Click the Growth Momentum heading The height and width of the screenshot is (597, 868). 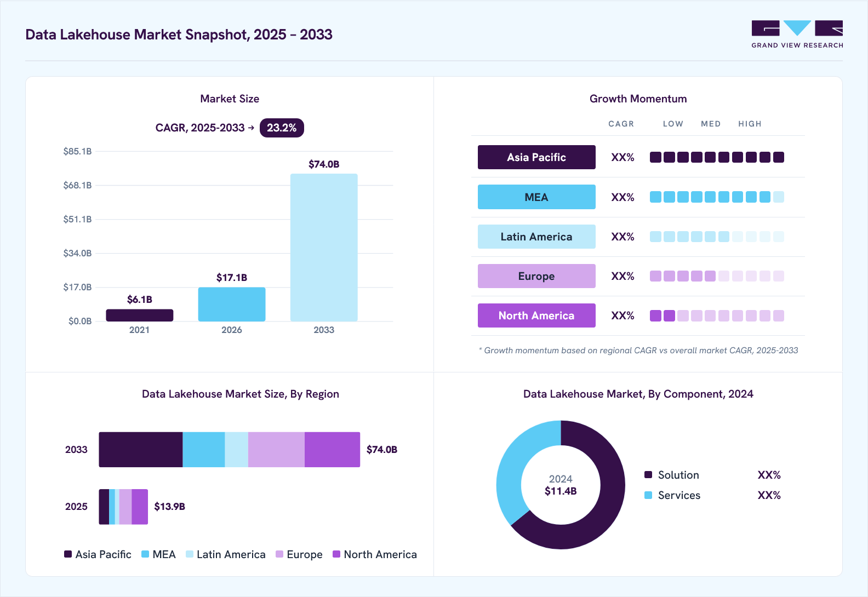638,99
